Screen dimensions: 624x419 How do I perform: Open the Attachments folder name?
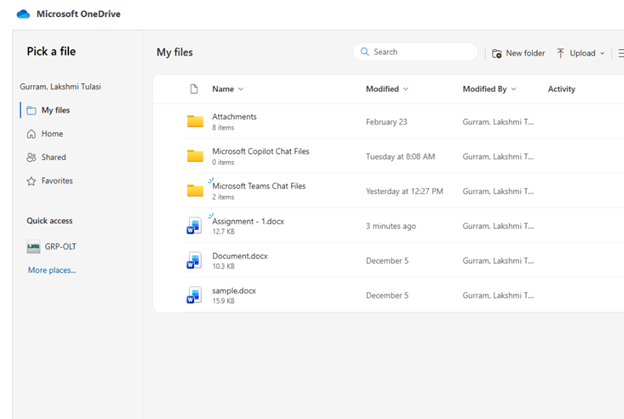234,117
